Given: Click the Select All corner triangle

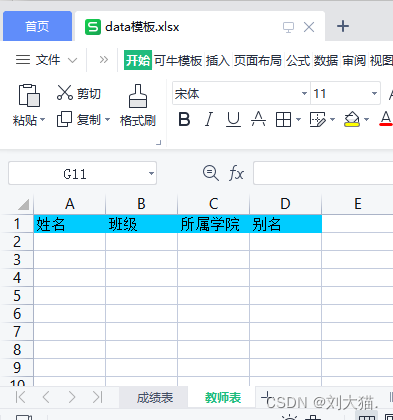Looking at the screenshot, I should pos(23,204).
